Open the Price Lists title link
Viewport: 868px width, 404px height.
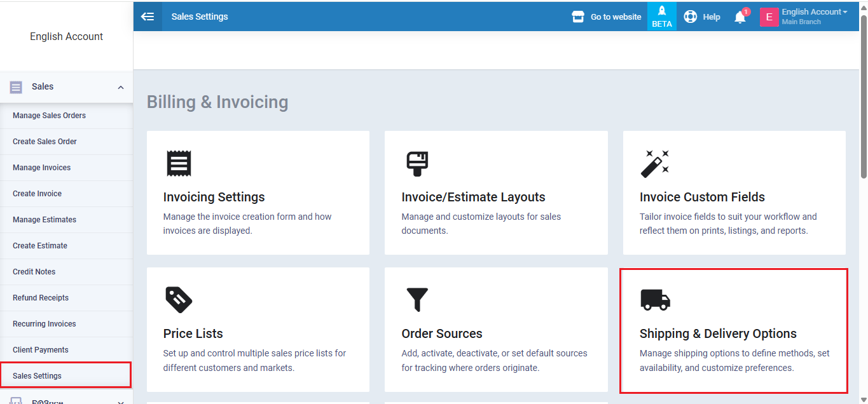(193, 333)
